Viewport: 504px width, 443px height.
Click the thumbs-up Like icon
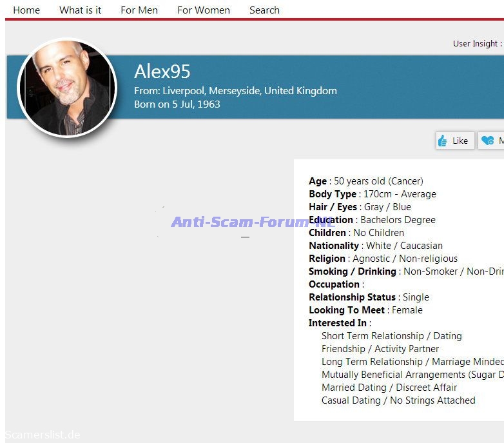[x=443, y=141]
